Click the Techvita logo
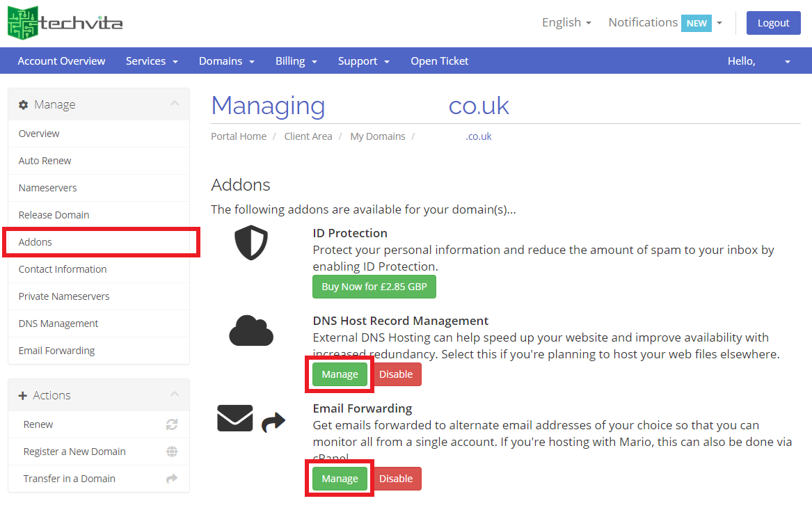Screen dimensions: 812x526 [x=65, y=22]
